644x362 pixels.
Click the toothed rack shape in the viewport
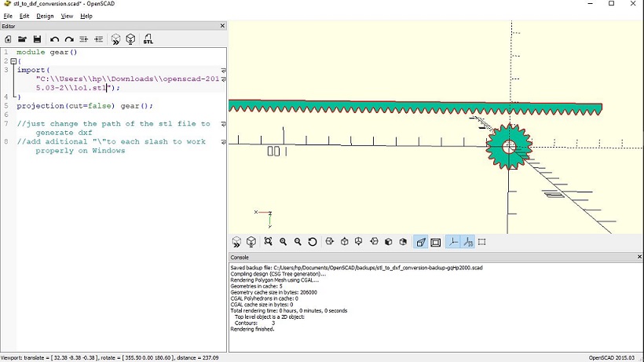(415, 106)
